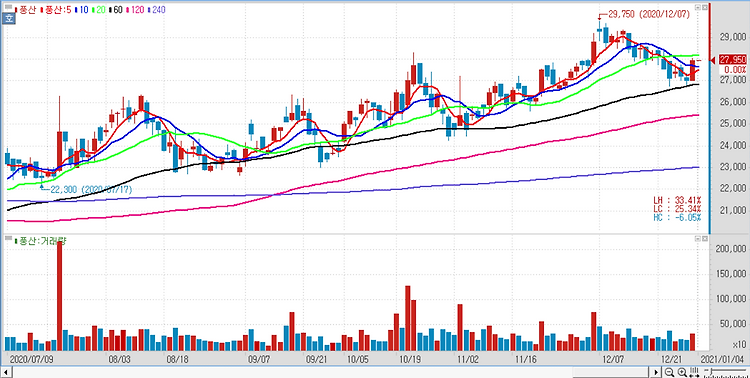The height and width of the screenshot is (378, 750).
Task: Select the pink 120 moving average legend
Action: click(135, 9)
